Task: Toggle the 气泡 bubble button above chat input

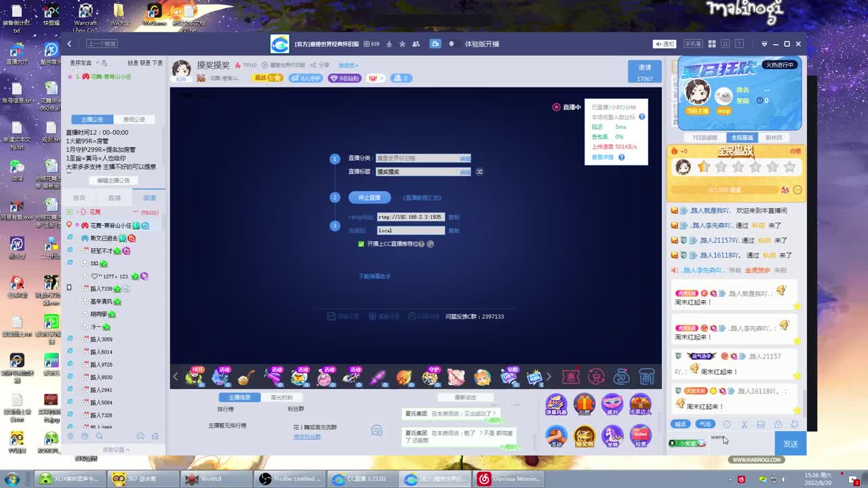Action: pyautogui.click(x=705, y=424)
